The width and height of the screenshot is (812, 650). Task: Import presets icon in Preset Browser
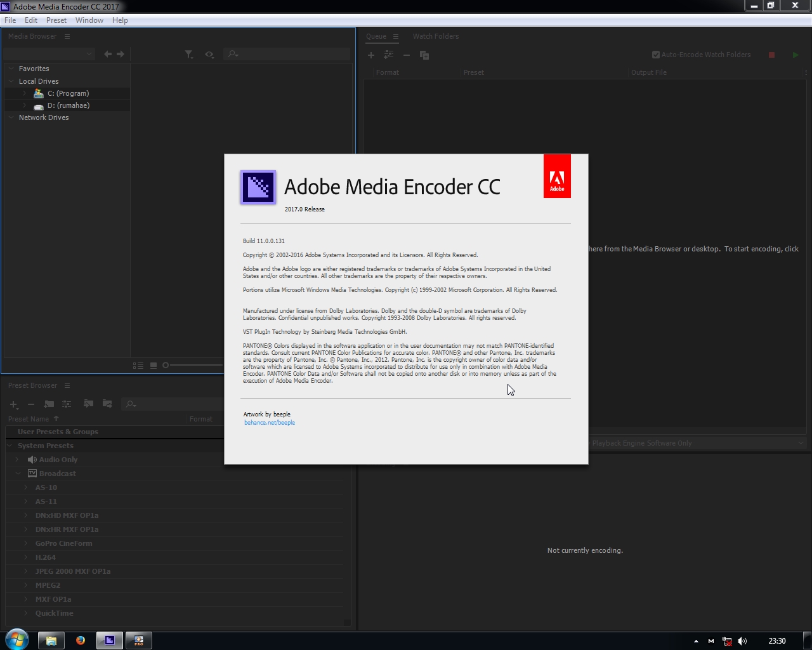point(89,404)
